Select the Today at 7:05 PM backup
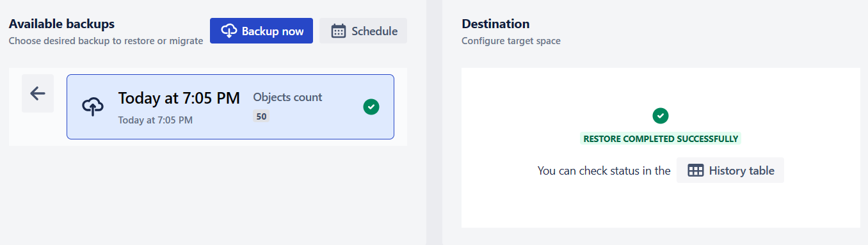Viewport: 868px width, 245px height. pyautogui.click(x=230, y=107)
